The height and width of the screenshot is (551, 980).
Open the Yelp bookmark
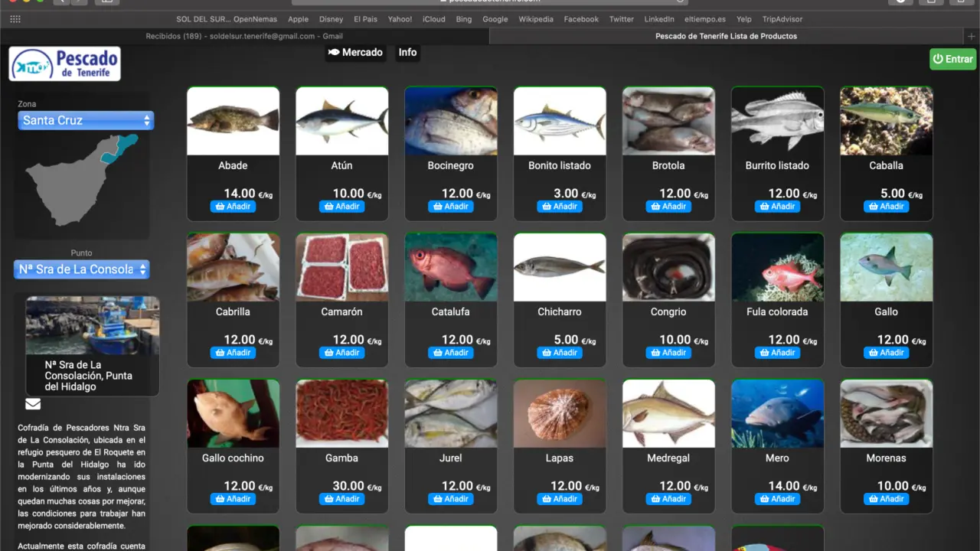click(x=743, y=19)
